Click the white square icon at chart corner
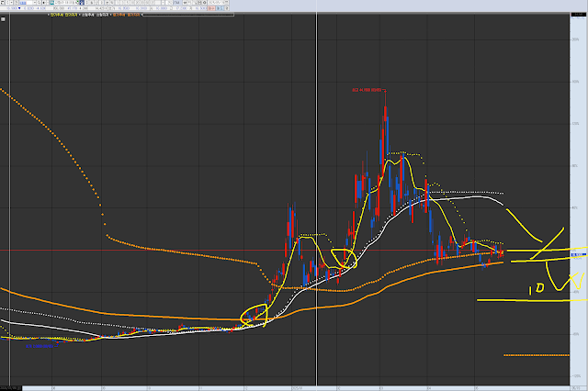Screen dimensions: 588x391 [x=3, y=19]
